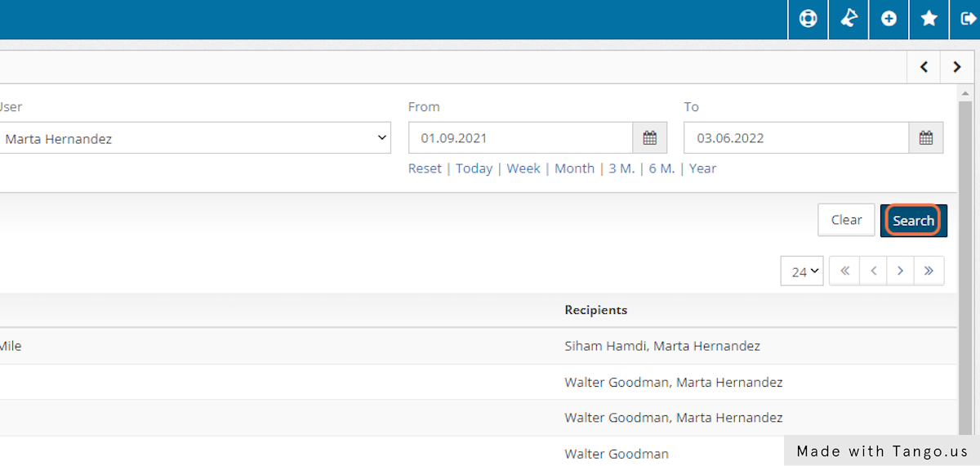Open the From date calendar picker

point(650,138)
